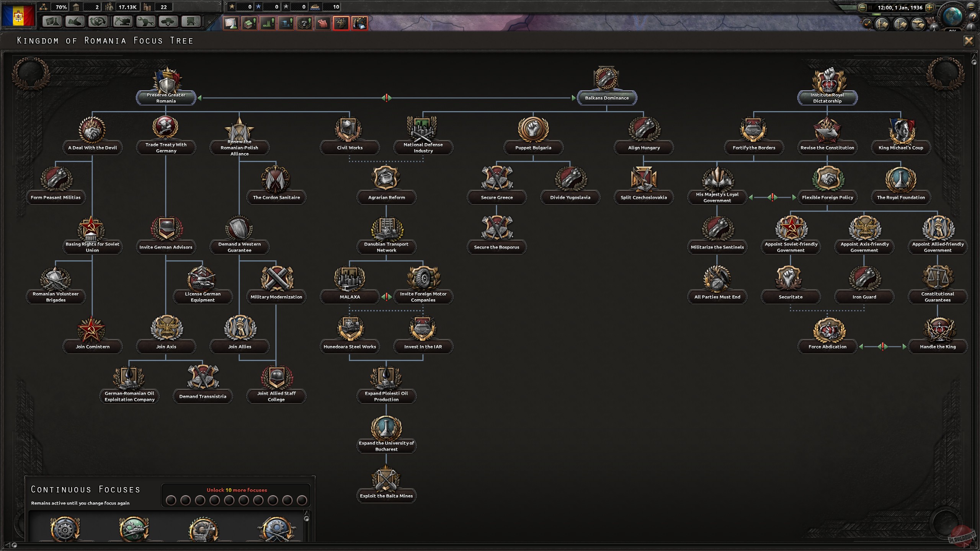Open the Production tab with wrench icon
The image size is (980, 551).
(145, 22)
